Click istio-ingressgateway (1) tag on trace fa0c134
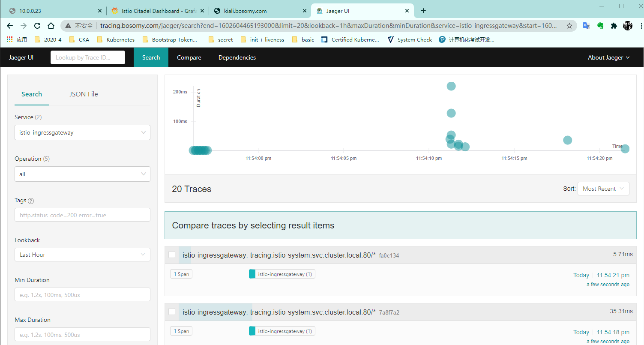 click(x=282, y=274)
